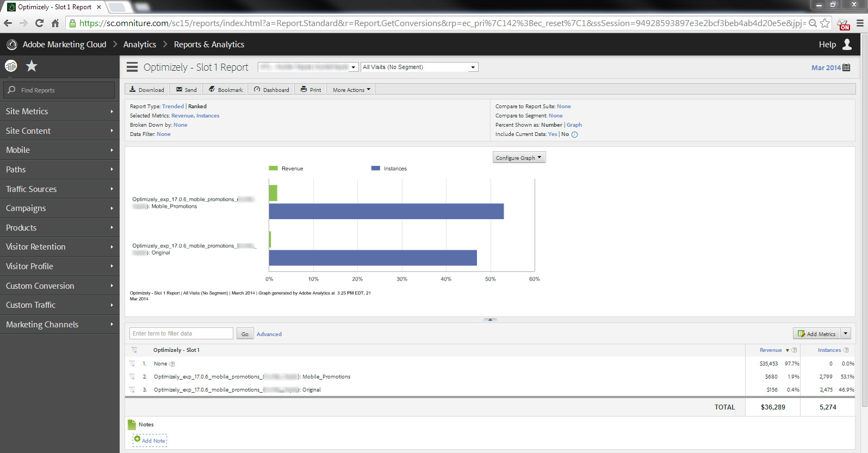Click the blue Instances legend swatch
Viewport: 868px width, 453px height.
375,169
